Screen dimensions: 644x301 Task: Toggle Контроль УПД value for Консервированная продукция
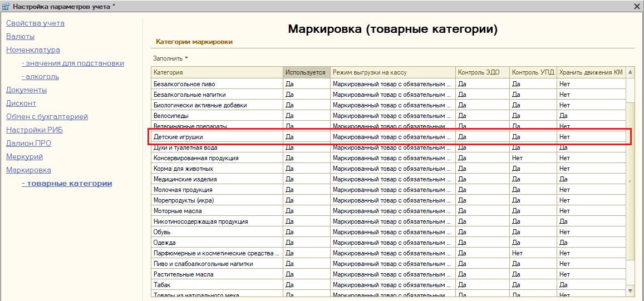click(533, 158)
